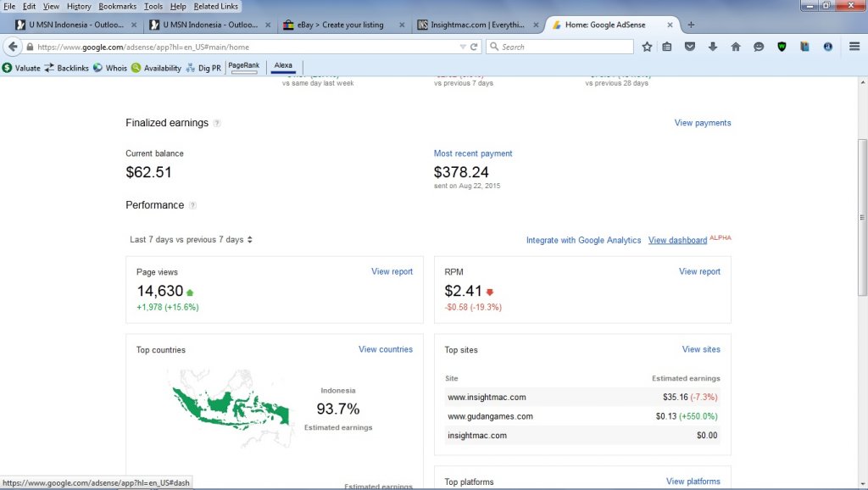868x490 pixels.
Task: Close the eBay Create your listing tab
Action: tap(402, 25)
